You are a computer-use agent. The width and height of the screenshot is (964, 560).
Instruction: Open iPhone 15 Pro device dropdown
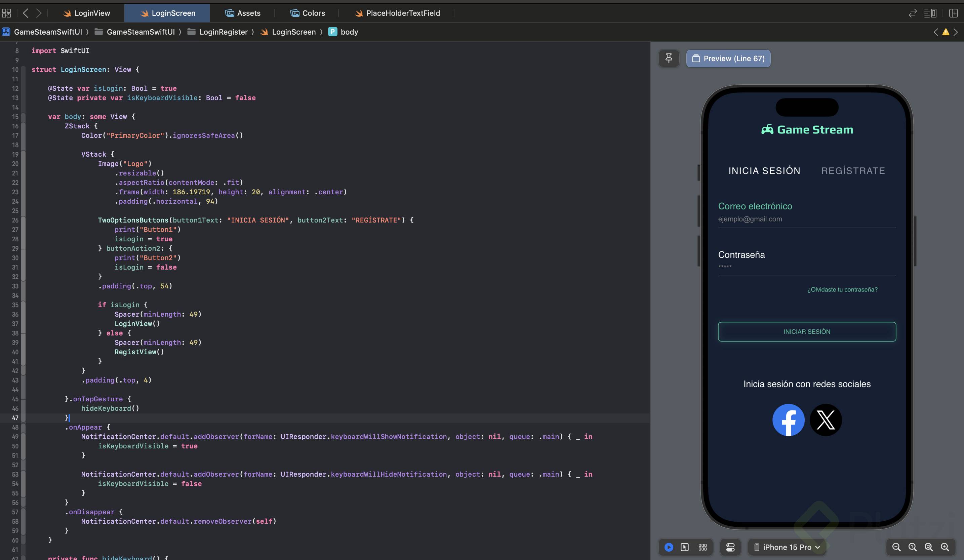(787, 547)
